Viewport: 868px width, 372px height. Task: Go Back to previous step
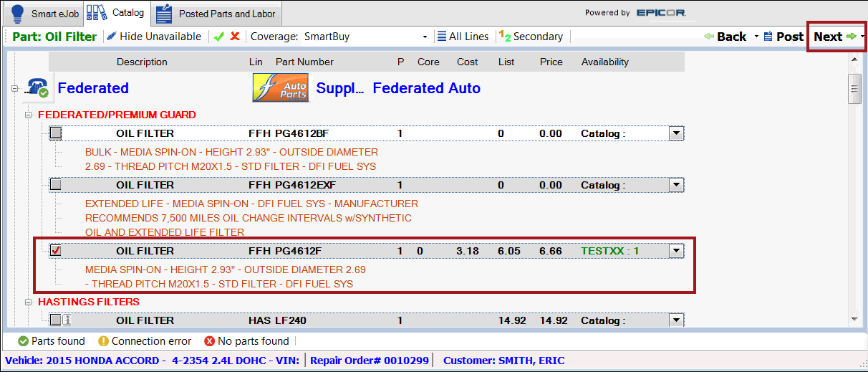pyautogui.click(x=725, y=37)
